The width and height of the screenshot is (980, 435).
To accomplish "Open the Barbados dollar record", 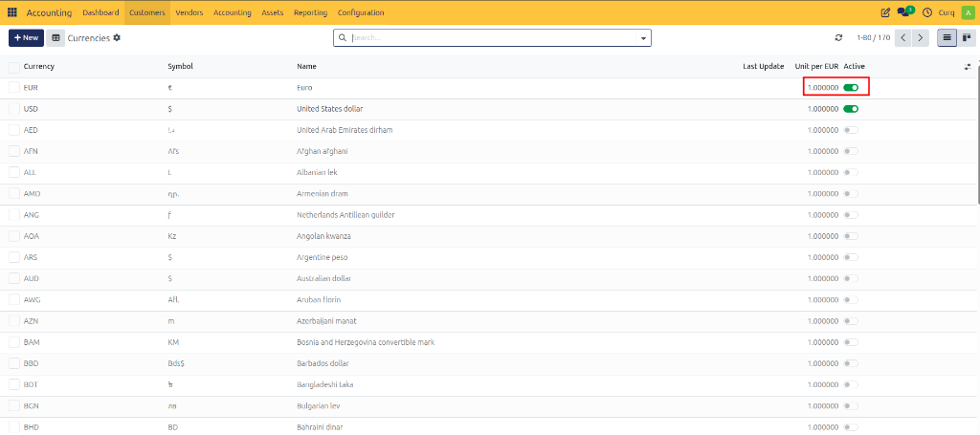I will coord(323,364).
